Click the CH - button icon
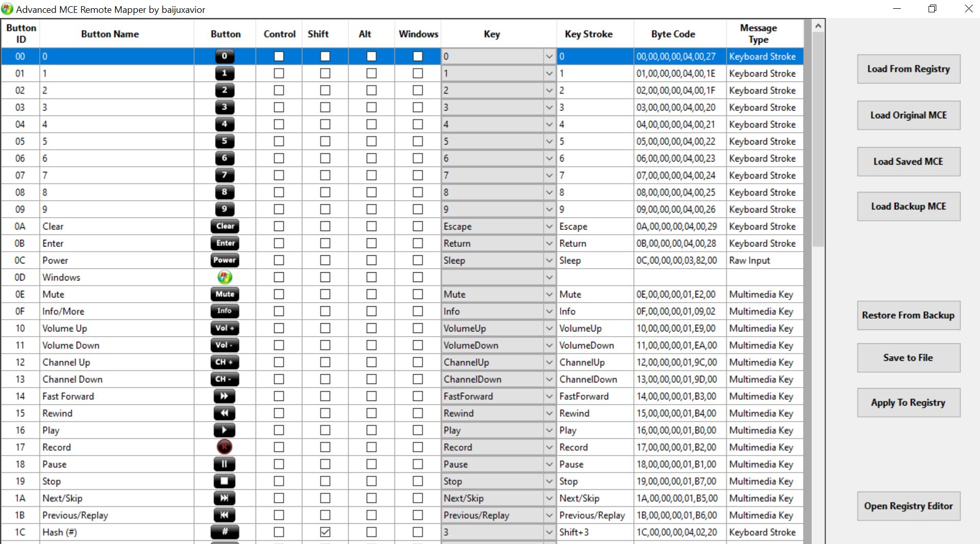Image resolution: width=980 pixels, height=544 pixels. pyautogui.click(x=225, y=379)
